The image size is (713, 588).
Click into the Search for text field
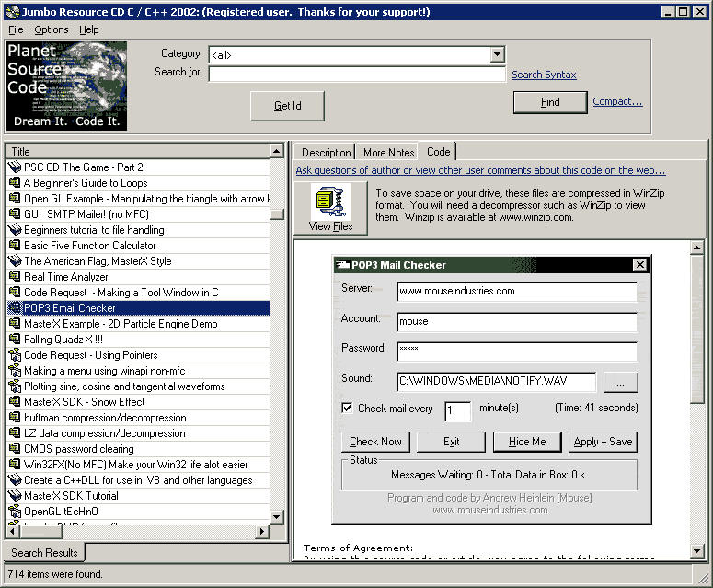[x=357, y=74]
